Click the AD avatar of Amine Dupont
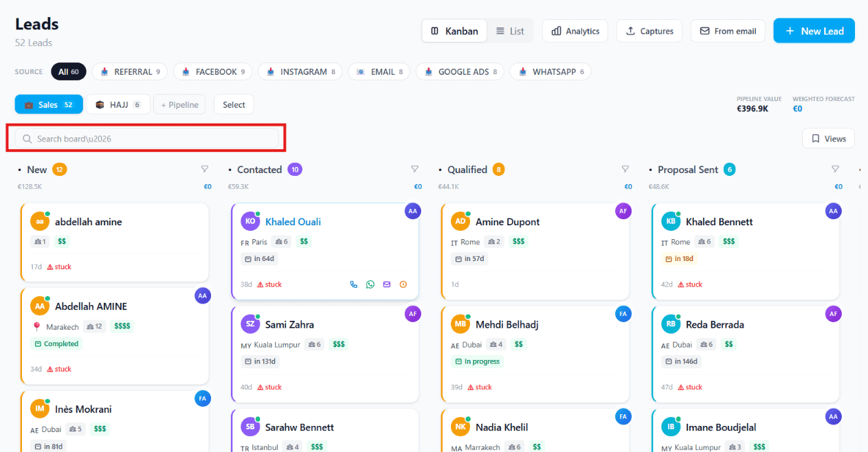 tap(460, 221)
